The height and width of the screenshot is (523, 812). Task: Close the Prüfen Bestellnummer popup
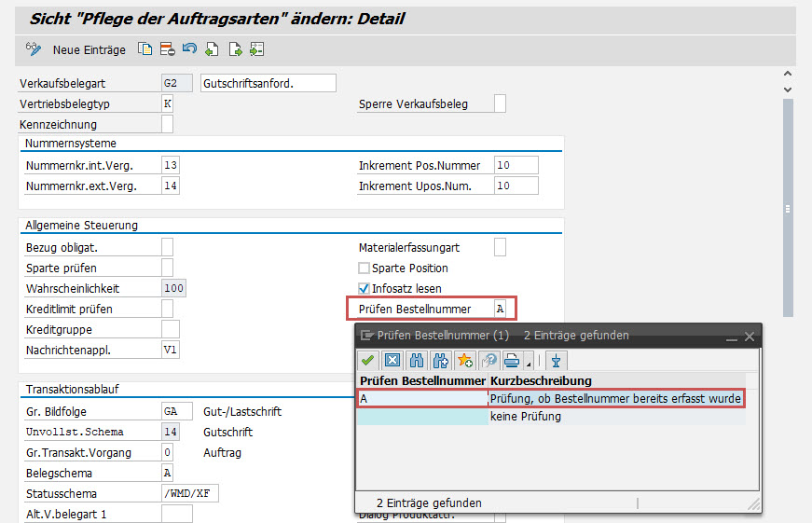750,337
